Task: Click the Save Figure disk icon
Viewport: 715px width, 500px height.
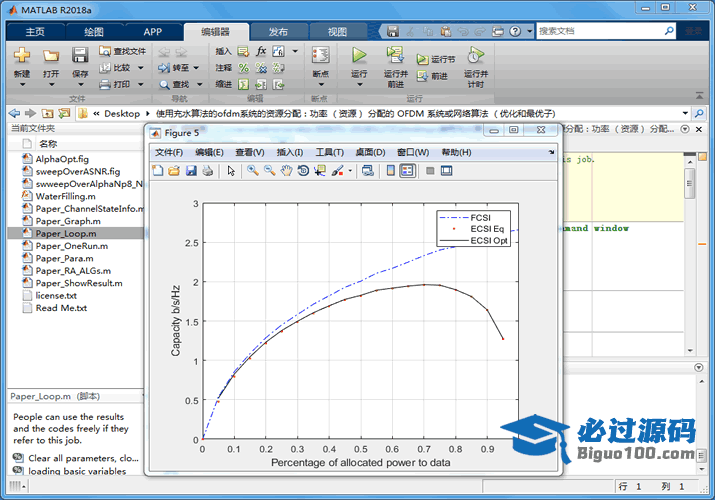Action: tap(190, 171)
